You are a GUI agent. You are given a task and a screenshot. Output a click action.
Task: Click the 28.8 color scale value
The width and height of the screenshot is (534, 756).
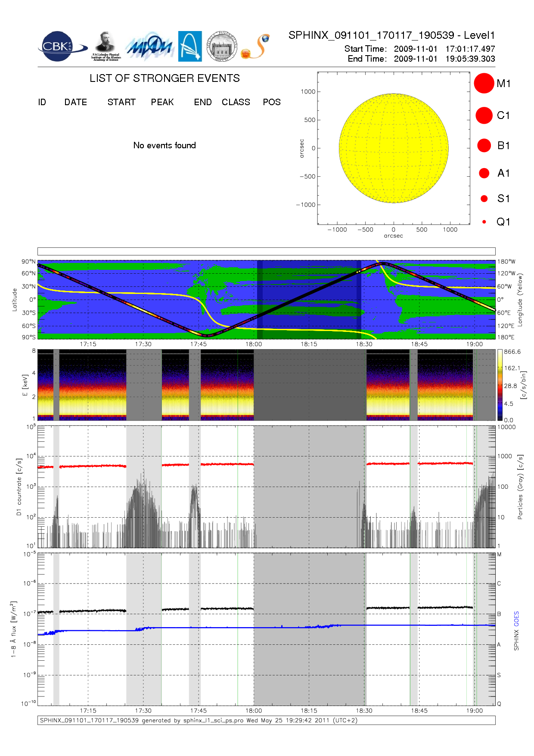coord(511,386)
